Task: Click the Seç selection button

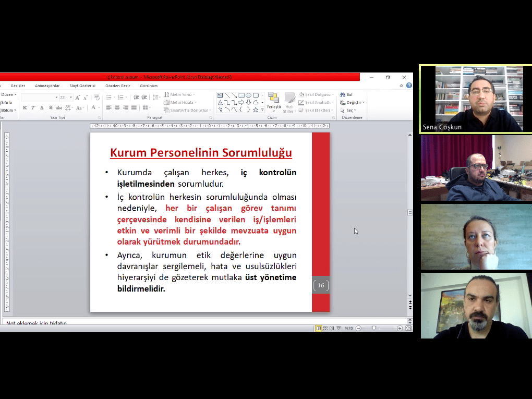Action: pyautogui.click(x=350, y=110)
